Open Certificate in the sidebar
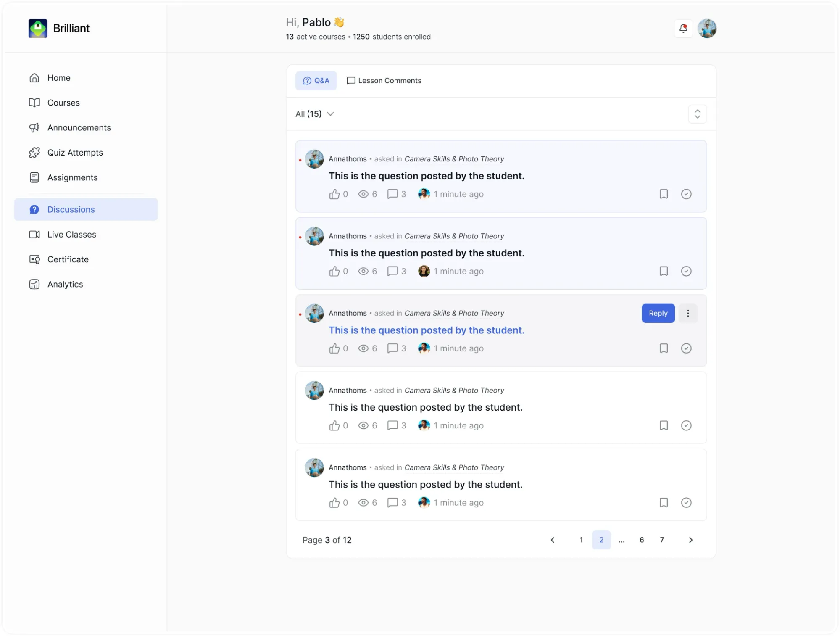Image resolution: width=840 pixels, height=636 pixels. coord(86,259)
